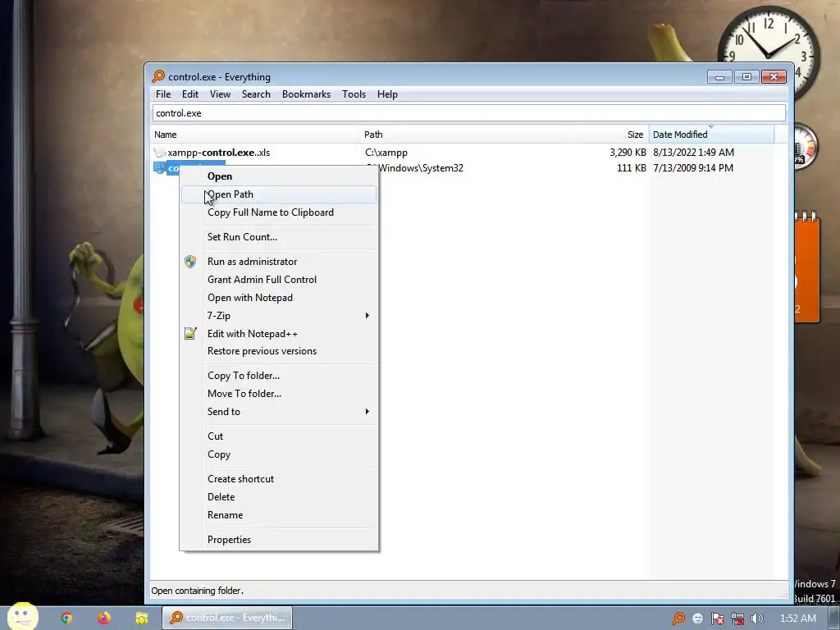Choose Copy Full Name to Clipboard
This screenshot has width=840, height=630.
tap(279, 212)
